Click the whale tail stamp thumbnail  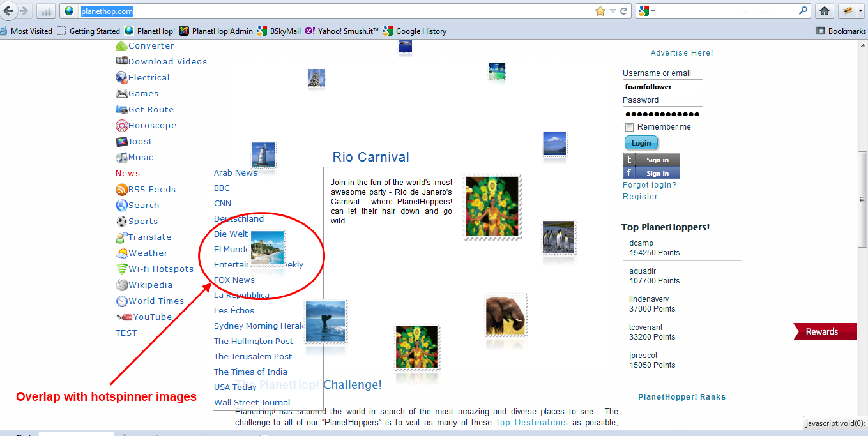[x=326, y=322]
